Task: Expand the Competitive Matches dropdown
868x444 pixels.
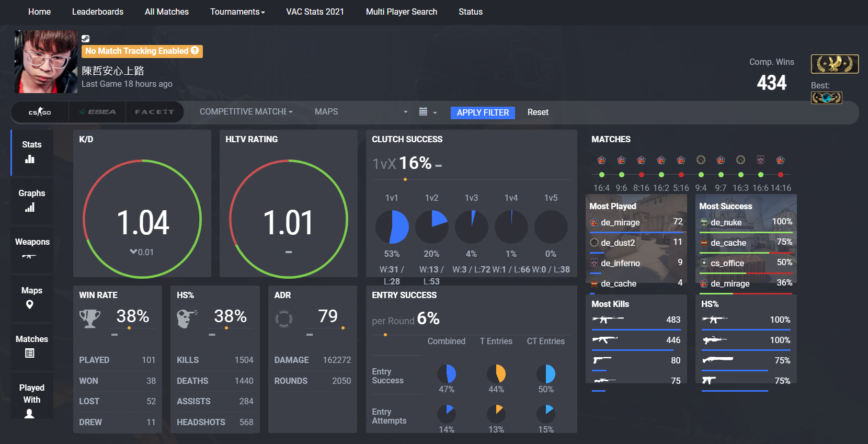Action: coord(246,112)
